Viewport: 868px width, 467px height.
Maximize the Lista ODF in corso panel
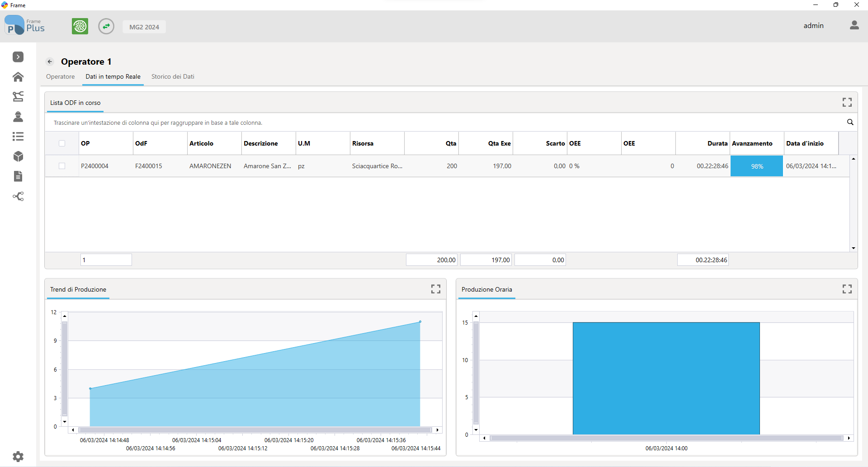coord(847,103)
